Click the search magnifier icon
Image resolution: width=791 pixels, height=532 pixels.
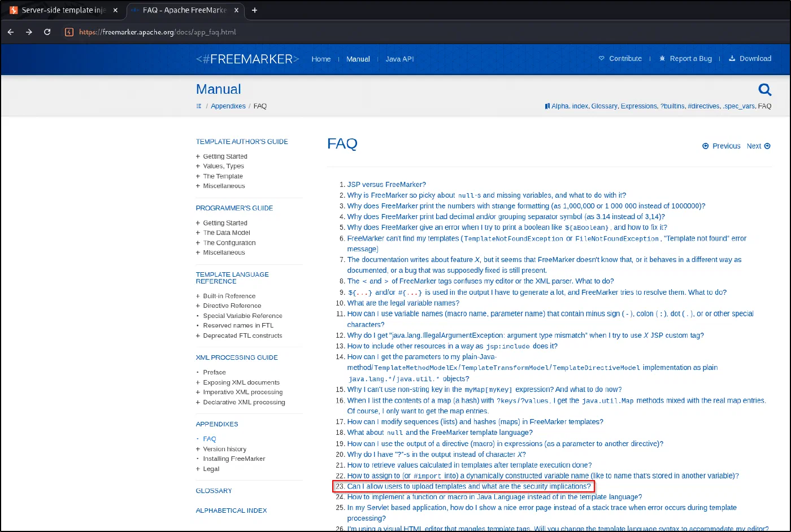[x=765, y=89]
